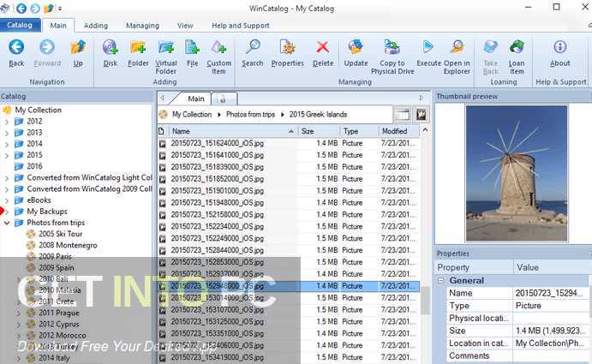Open Properties from ribbon

click(287, 53)
